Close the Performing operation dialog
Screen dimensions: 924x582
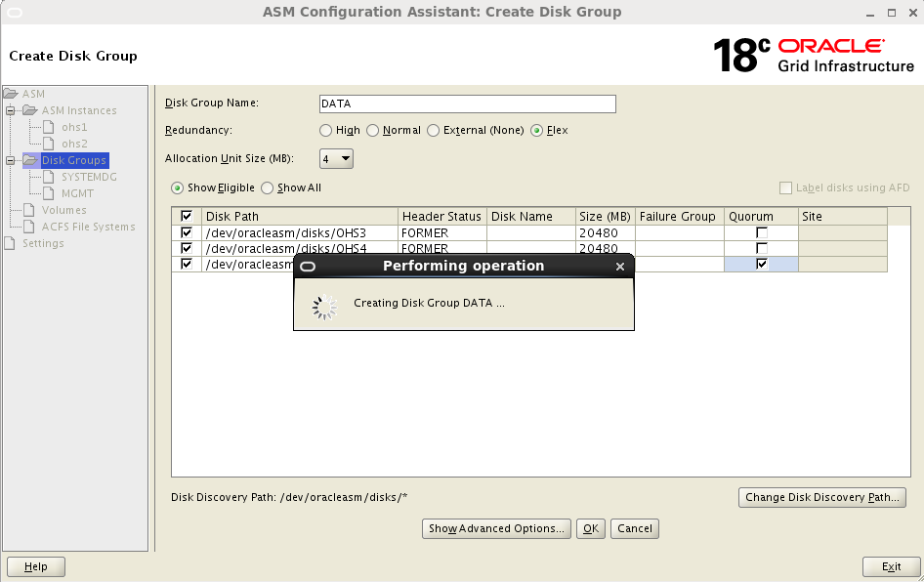[620, 267]
